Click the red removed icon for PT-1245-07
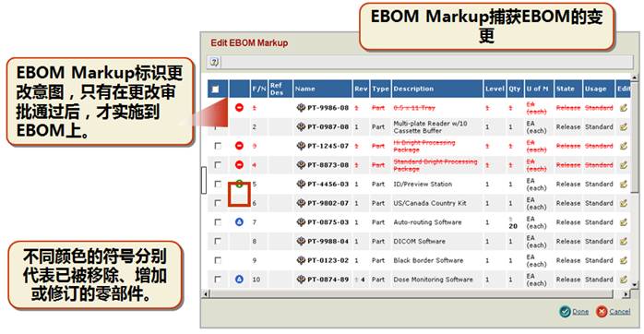Viewport: 644px width, 334px height. pos(239,146)
